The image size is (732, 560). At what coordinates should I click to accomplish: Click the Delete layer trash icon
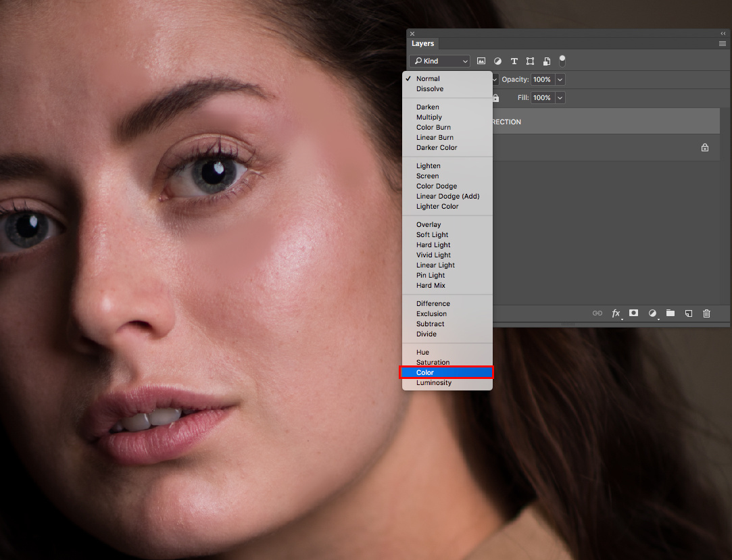click(x=706, y=313)
